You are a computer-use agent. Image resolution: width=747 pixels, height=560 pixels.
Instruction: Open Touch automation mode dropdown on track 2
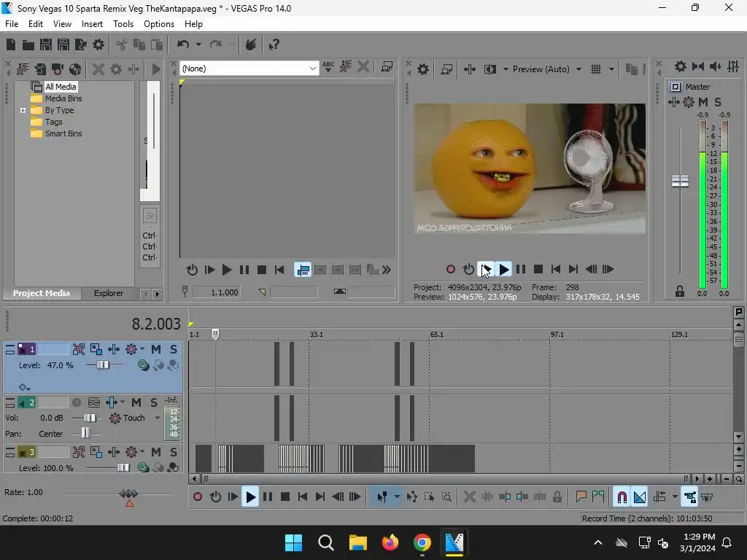(x=158, y=418)
